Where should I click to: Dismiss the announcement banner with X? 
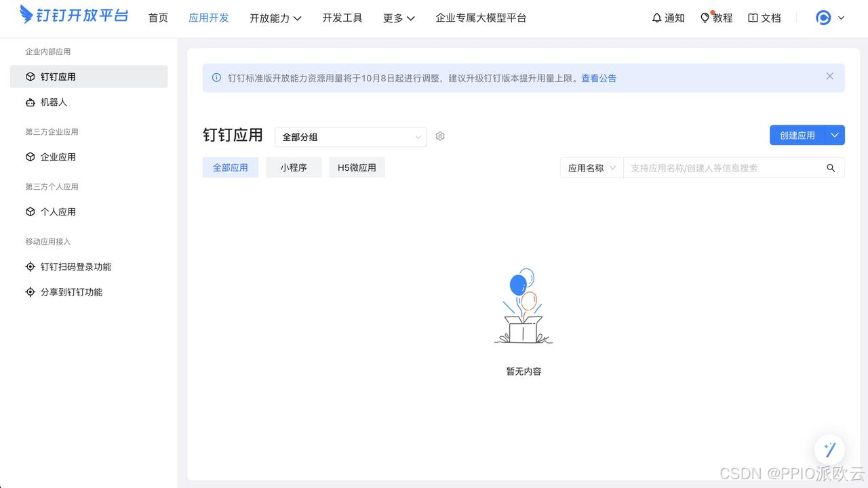tap(829, 76)
